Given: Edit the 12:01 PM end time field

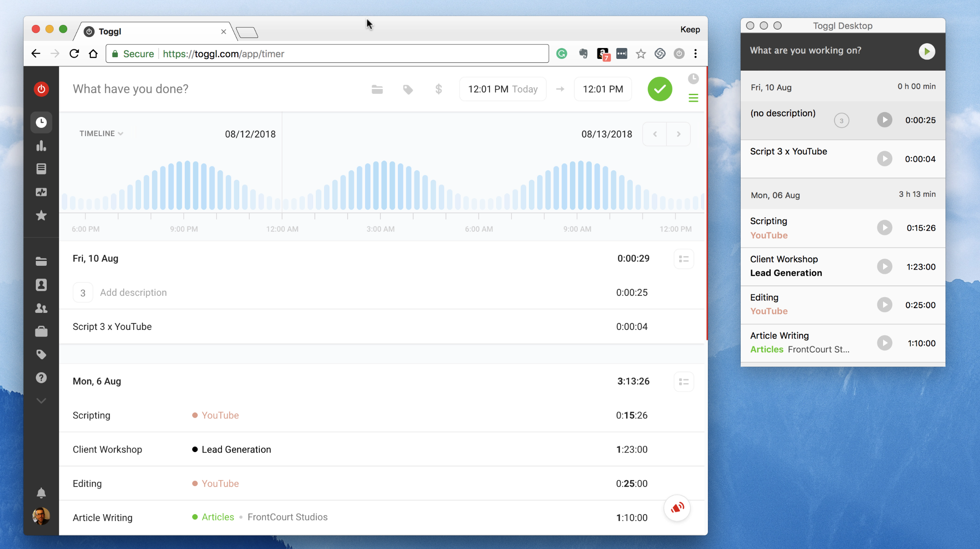Looking at the screenshot, I should [x=603, y=89].
